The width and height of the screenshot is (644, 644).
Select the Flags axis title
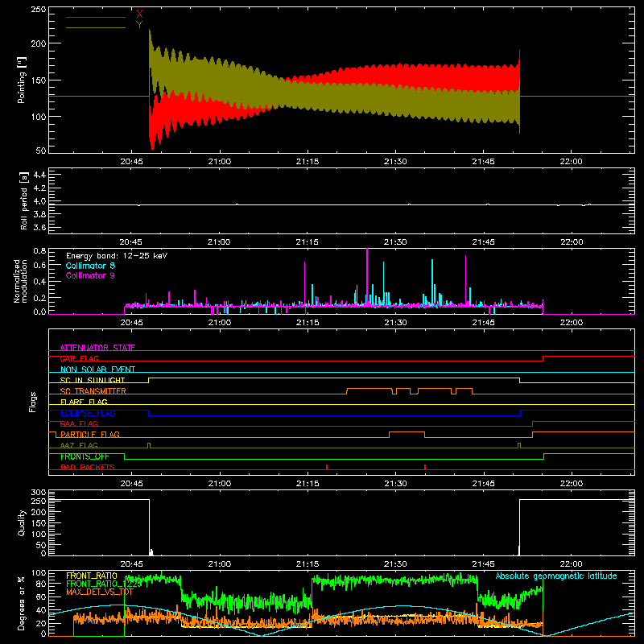click(32, 402)
